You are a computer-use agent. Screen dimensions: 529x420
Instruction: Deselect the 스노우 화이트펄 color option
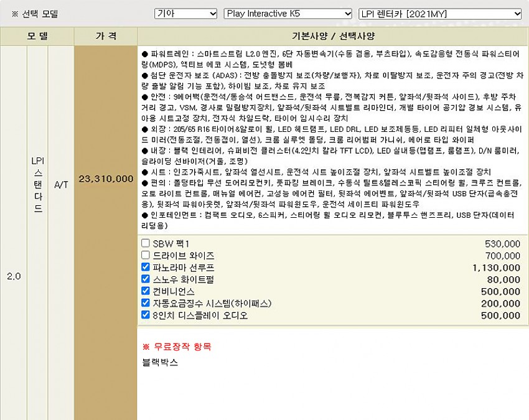click(x=146, y=279)
